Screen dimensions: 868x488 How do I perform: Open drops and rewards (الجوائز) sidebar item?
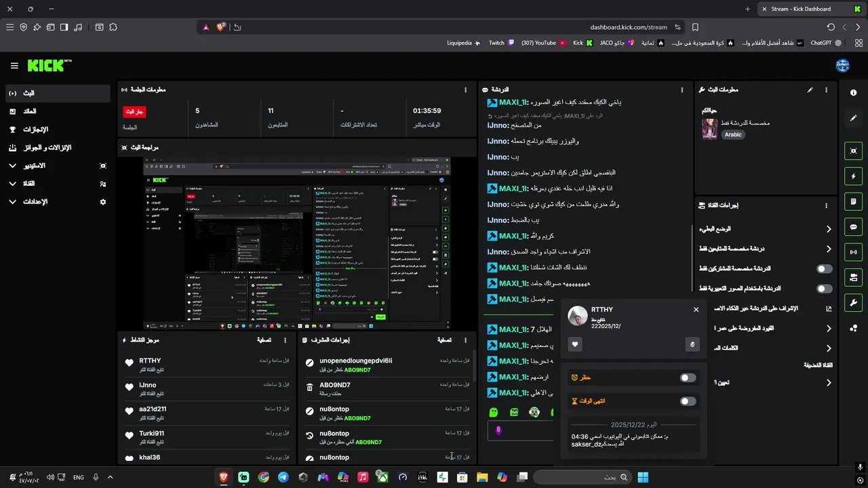[x=58, y=147]
